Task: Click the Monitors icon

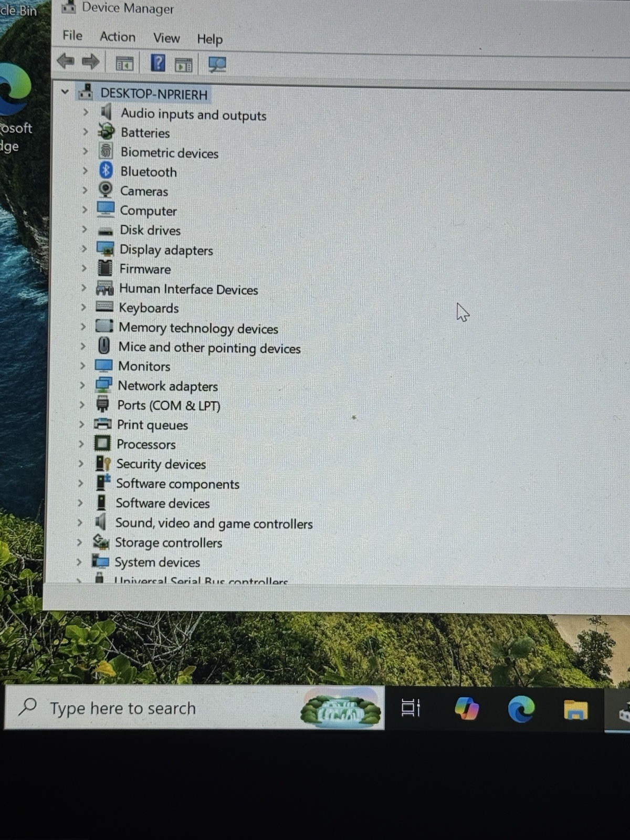Action: click(103, 365)
